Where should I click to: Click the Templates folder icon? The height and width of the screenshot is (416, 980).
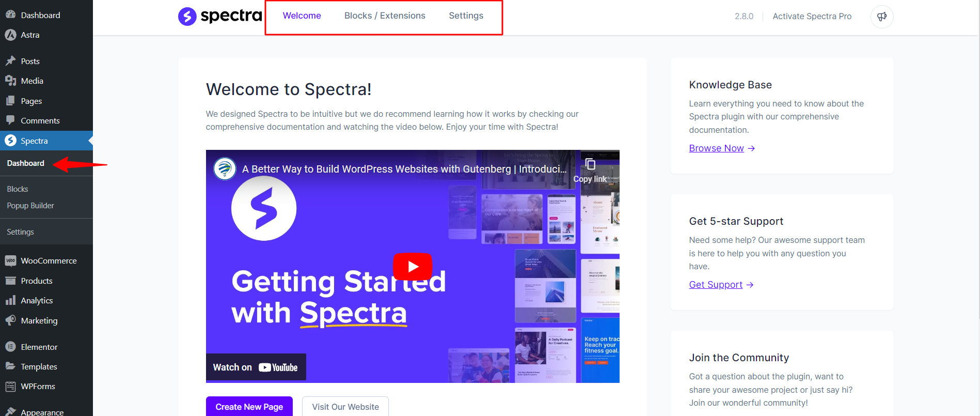pos(10,366)
